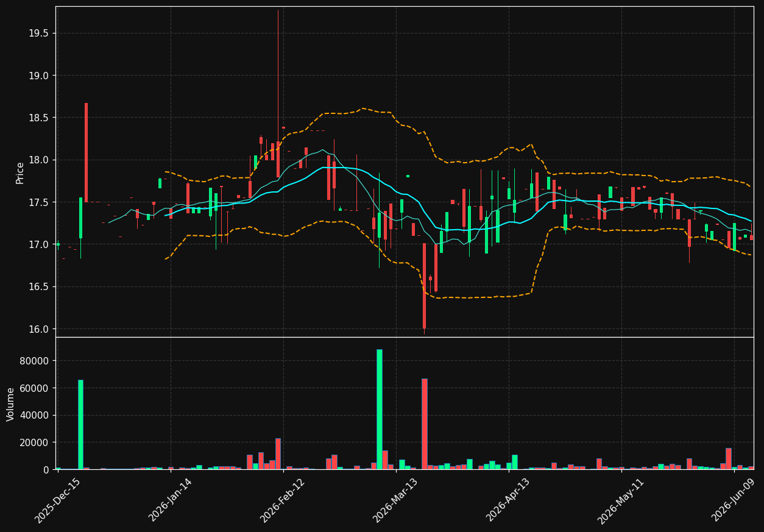Click the 17.5 price axis tick
764x532 pixels.
click(x=38, y=202)
